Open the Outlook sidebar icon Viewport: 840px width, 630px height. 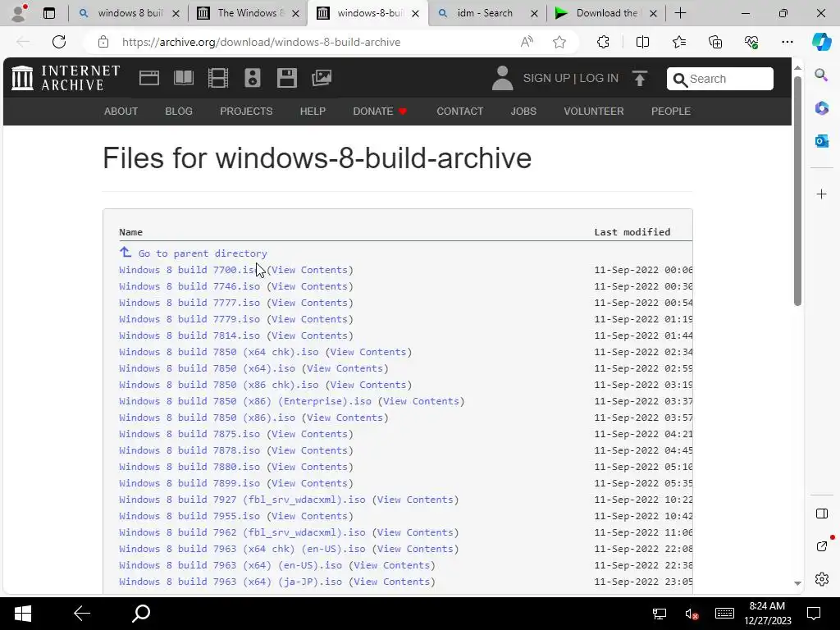click(x=821, y=141)
